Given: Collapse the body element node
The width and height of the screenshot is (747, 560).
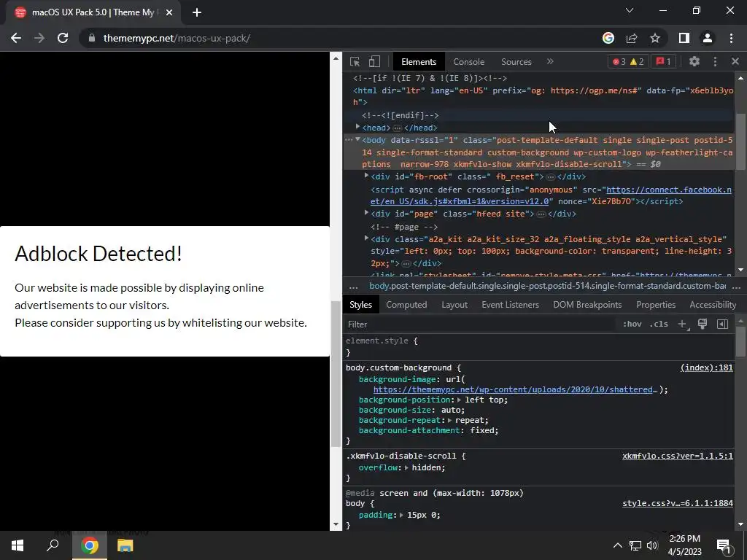Looking at the screenshot, I should point(357,139).
